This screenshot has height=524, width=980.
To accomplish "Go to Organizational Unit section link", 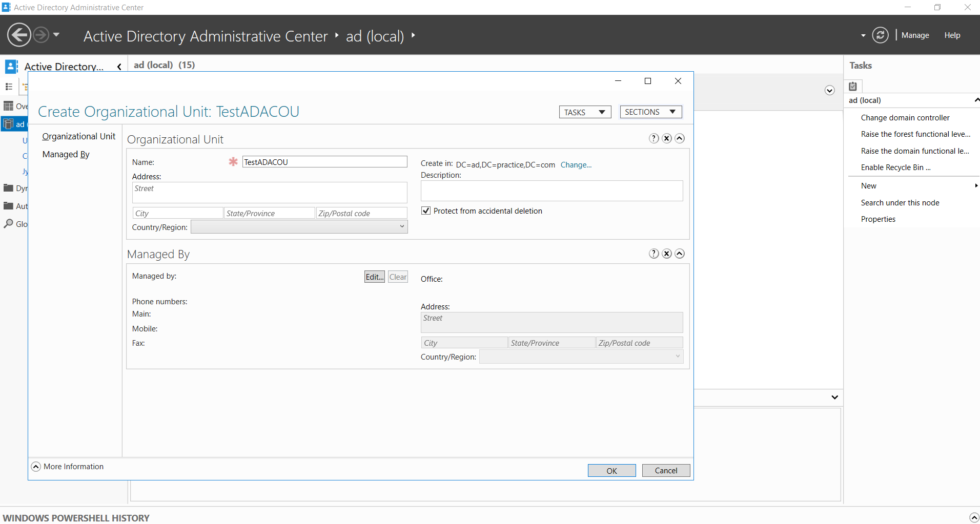I will 79,136.
